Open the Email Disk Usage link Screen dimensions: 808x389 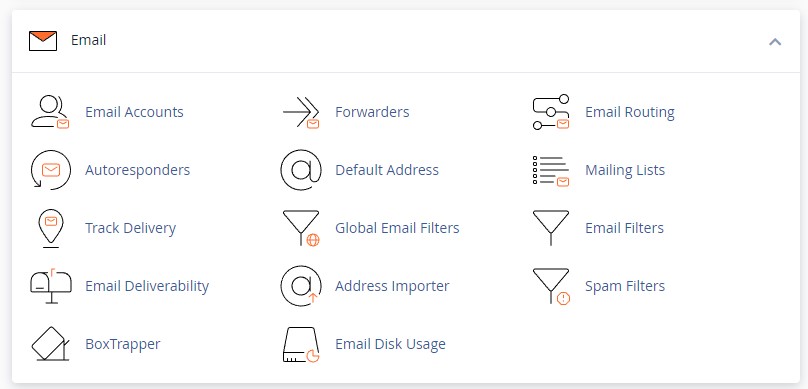pyautogui.click(x=390, y=344)
